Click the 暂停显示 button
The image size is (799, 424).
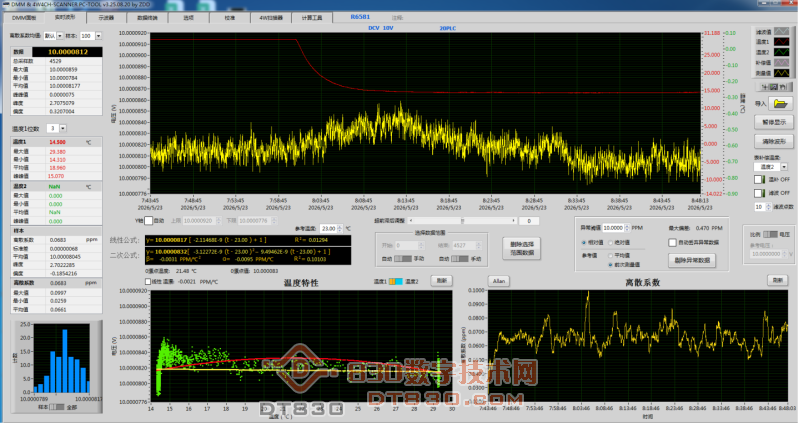[x=774, y=122]
